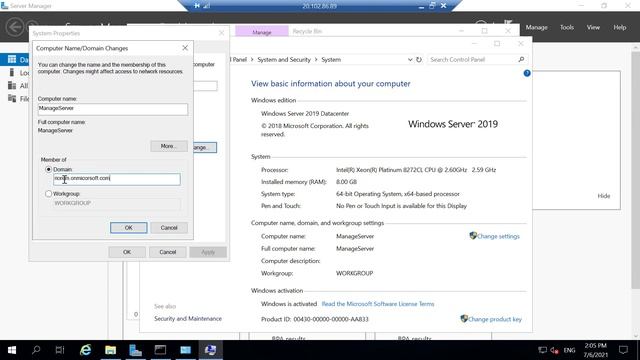
Task: Open Security and Maintenance link
Action: coord(188,318)
